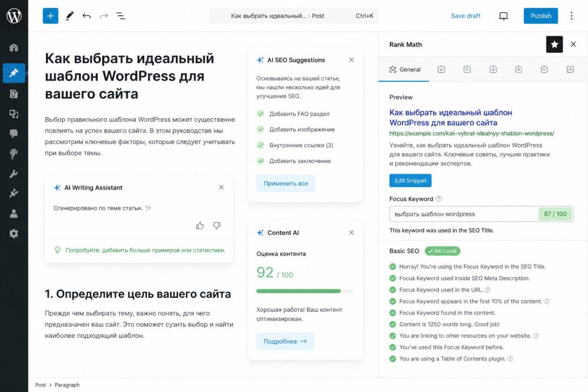Screen dimensions: 588x392
Task: Click the 87 / 100 keyword score badge
Action: coord(555,214)
